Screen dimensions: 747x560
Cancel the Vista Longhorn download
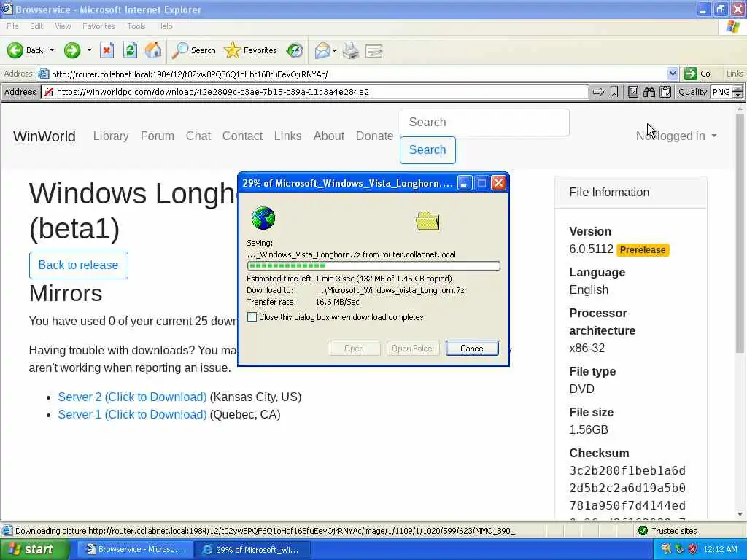(472, 348)
